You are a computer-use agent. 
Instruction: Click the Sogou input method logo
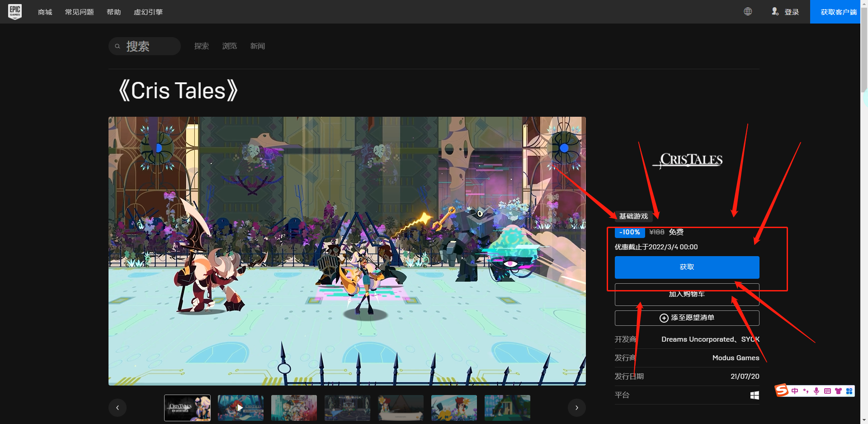[782, 390]
